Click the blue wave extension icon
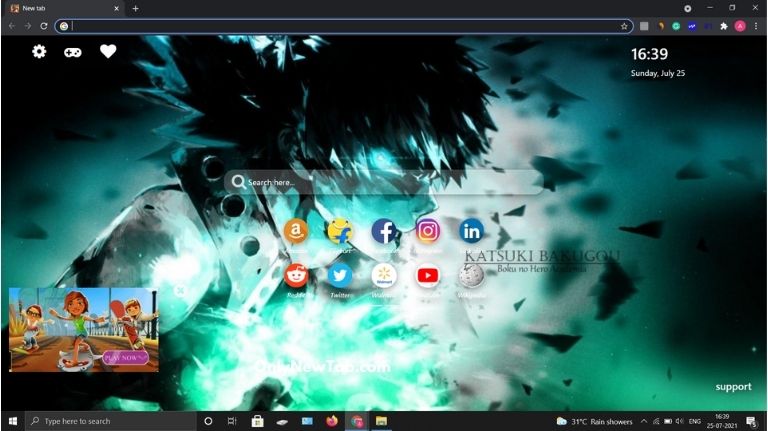This screenshot has width=768, height=431. (x=692, y=26)
